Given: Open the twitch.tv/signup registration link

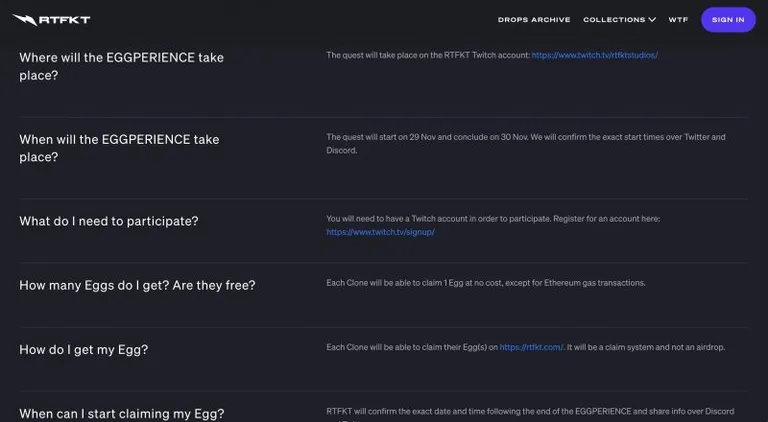Looking at the screenshot, I should point(380,232).
